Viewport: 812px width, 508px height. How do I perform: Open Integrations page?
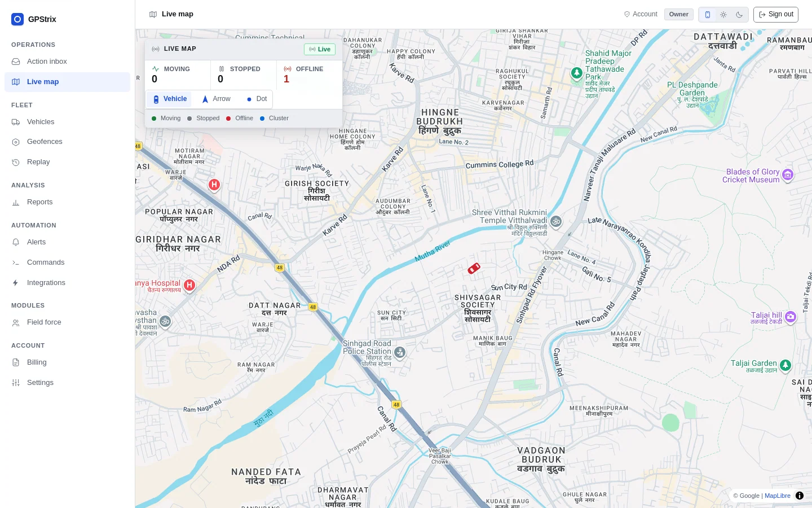pos(67,283)
